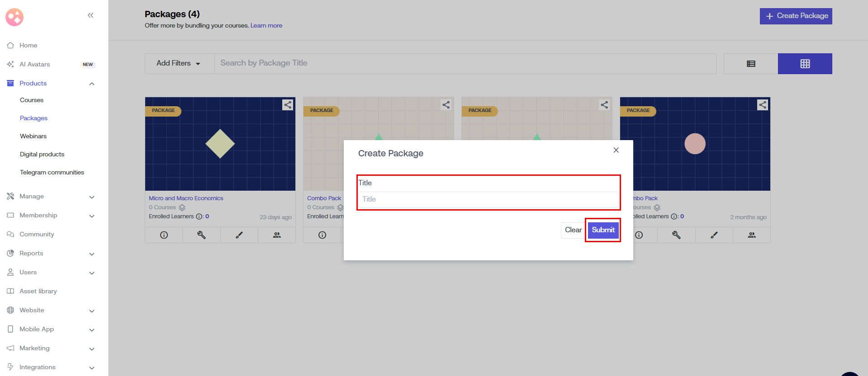Click info icon on first package card
Image resolution: width=868 pixels, height=376 pixels.
pyautogui.click(x=164, y=235)
